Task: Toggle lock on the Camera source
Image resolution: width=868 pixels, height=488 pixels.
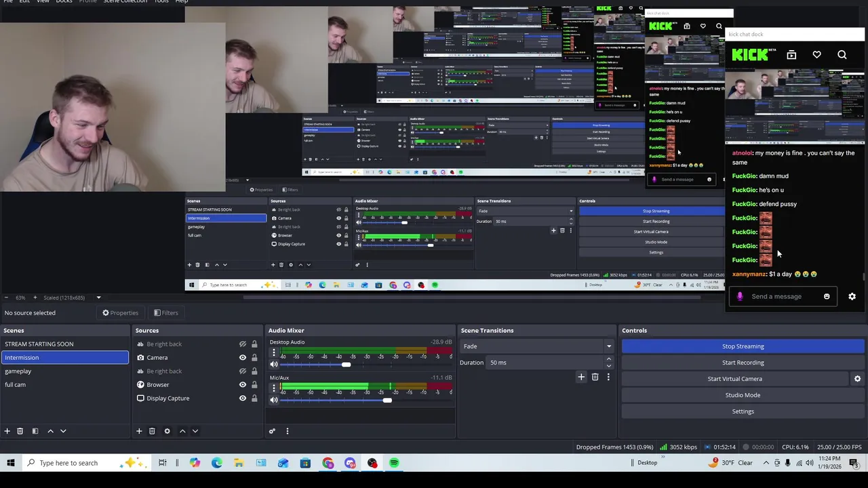Action: [254, 358]
